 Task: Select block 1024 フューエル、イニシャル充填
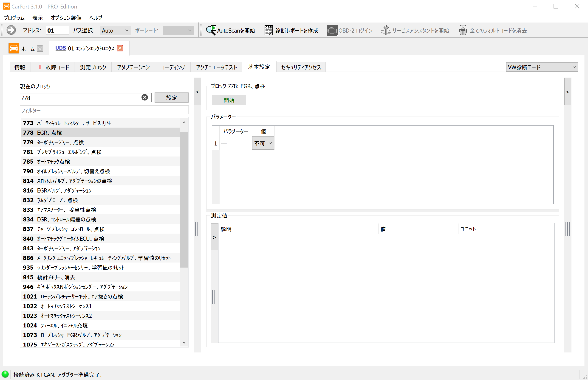coord(100,325)
